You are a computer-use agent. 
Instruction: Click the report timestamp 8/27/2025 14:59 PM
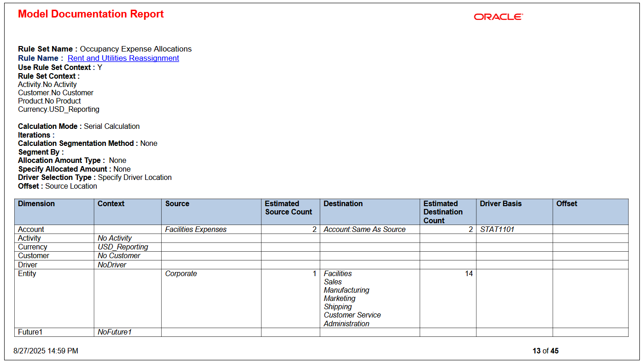pos(46,351)
